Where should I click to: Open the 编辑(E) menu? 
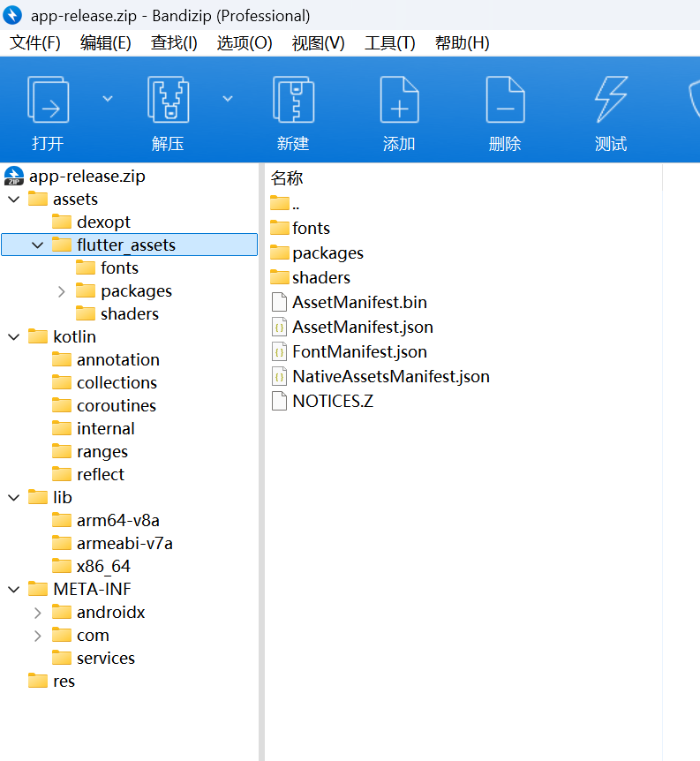click(x=105, y=43)
